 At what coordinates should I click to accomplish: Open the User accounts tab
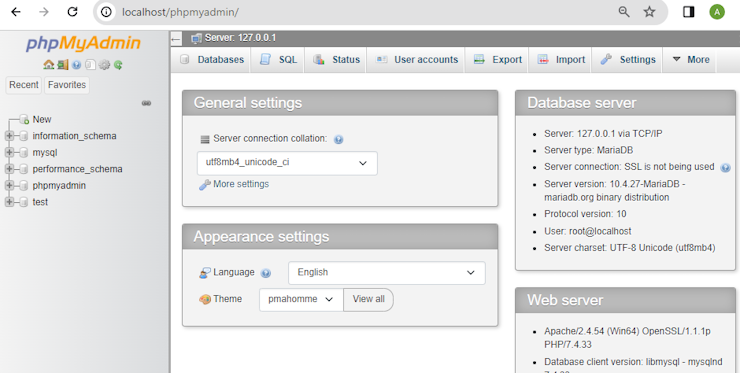tap(416, 59)
